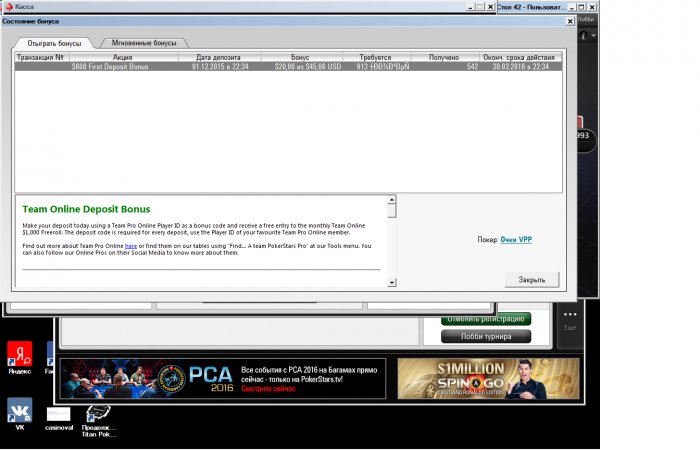This screenshot has height=450, width=700.
Task: Sort by Дата депозита column
Action: tap(219, 57)
